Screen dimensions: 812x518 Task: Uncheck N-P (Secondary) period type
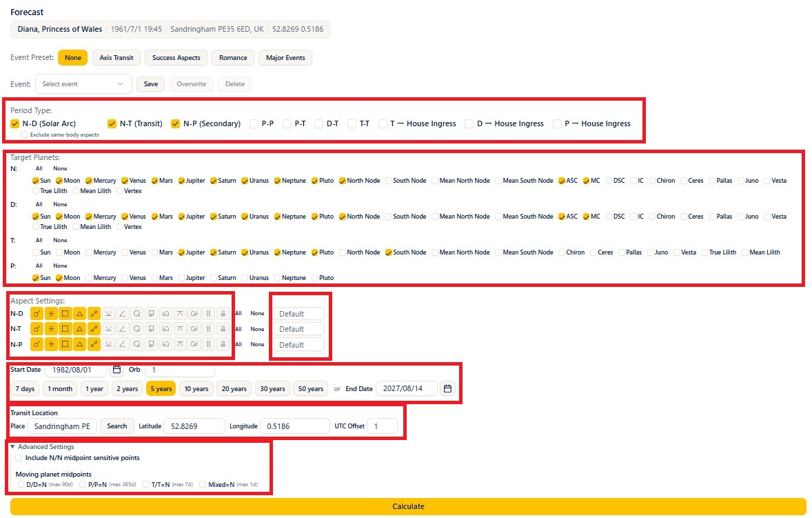point(176,123)
